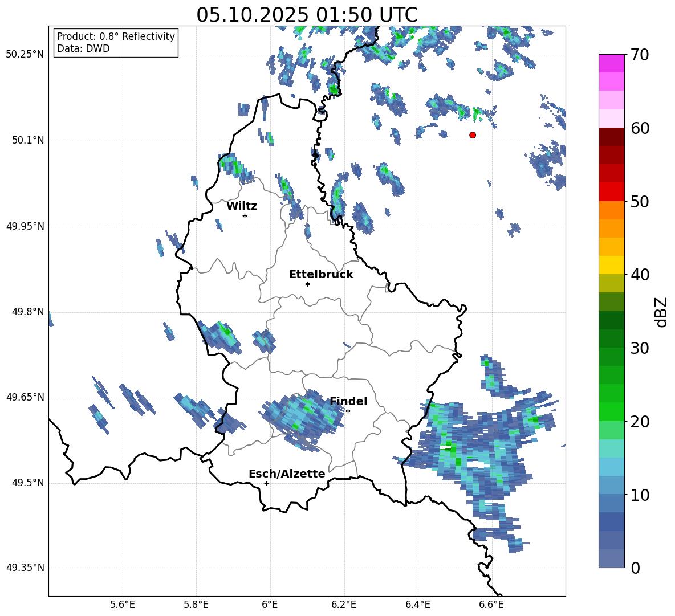This screenshot has width=675, height=616.
Task: Click the 49.35°N latitude tick label
Action: 25,568
